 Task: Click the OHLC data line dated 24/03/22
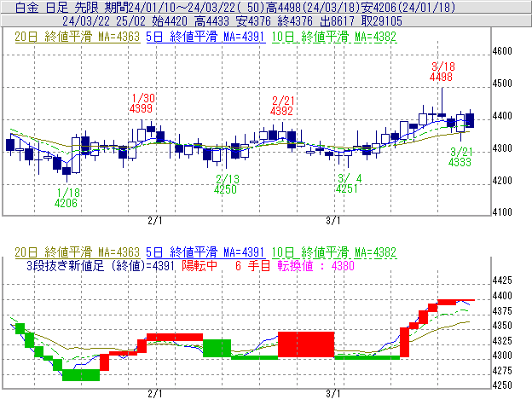click(232, 21)
